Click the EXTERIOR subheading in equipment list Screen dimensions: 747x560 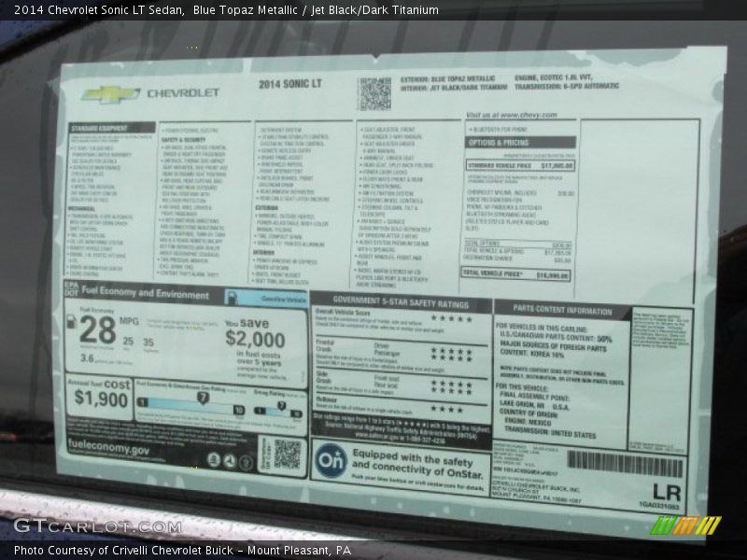click(x=266, y=207)
